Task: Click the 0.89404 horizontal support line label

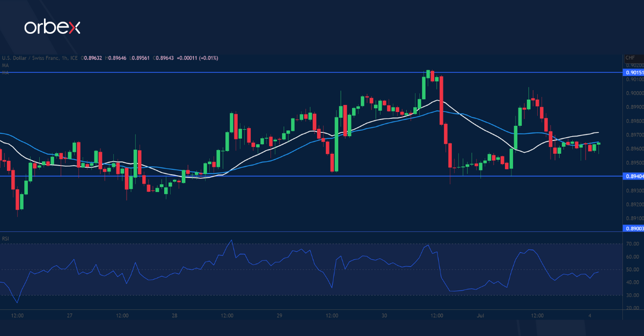Action: click(x=633, y=176)
